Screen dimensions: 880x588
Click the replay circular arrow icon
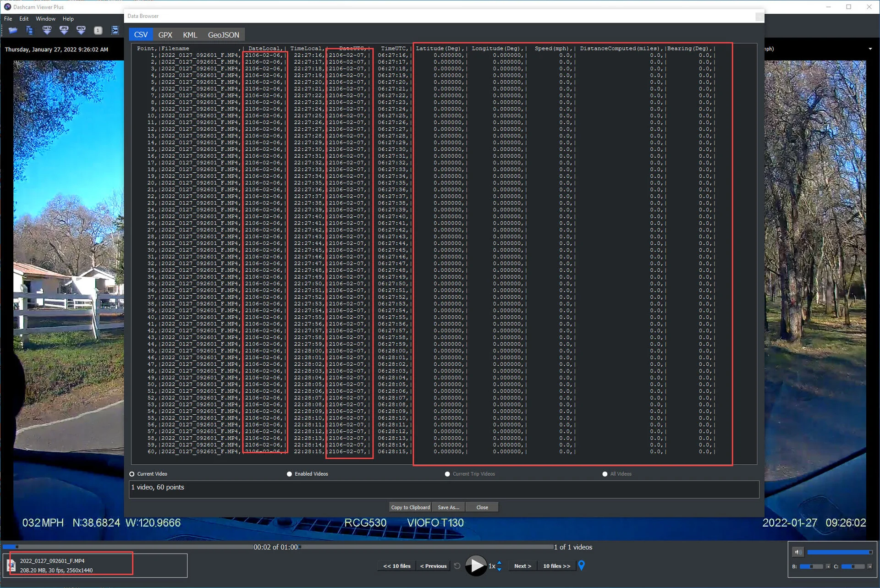coord(457,566)
